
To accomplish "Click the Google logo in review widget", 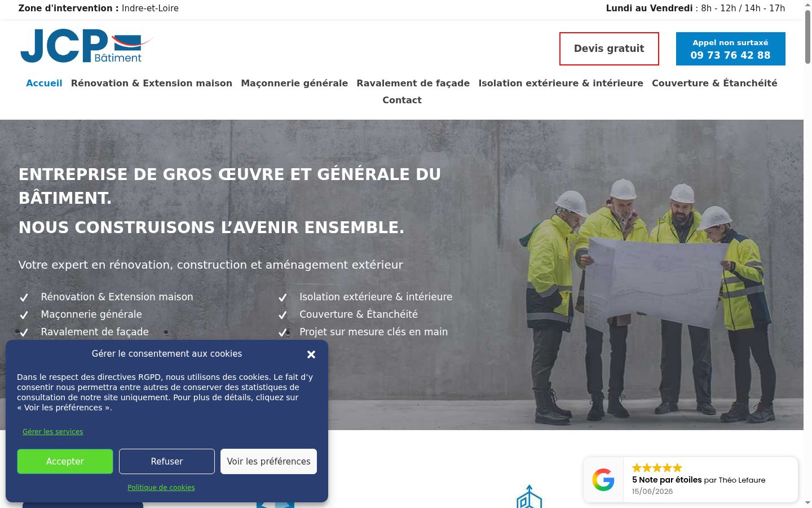I will coord(603,480).
